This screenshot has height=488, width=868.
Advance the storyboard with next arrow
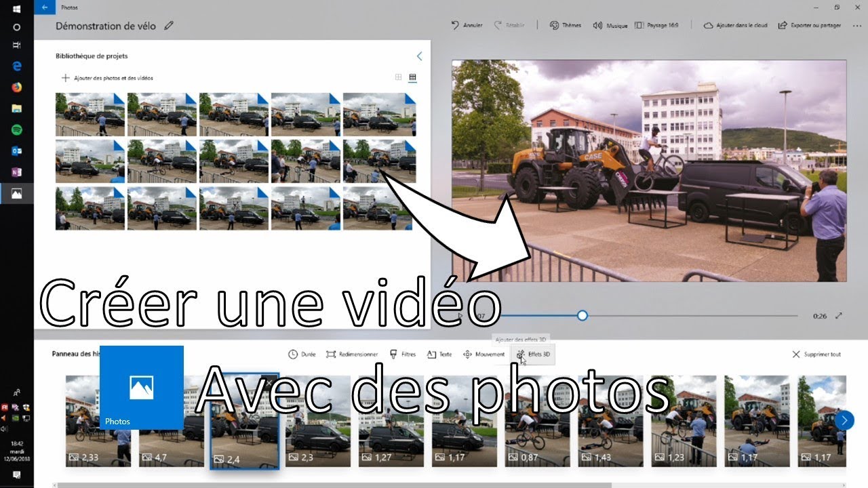[x=844, y=420]
